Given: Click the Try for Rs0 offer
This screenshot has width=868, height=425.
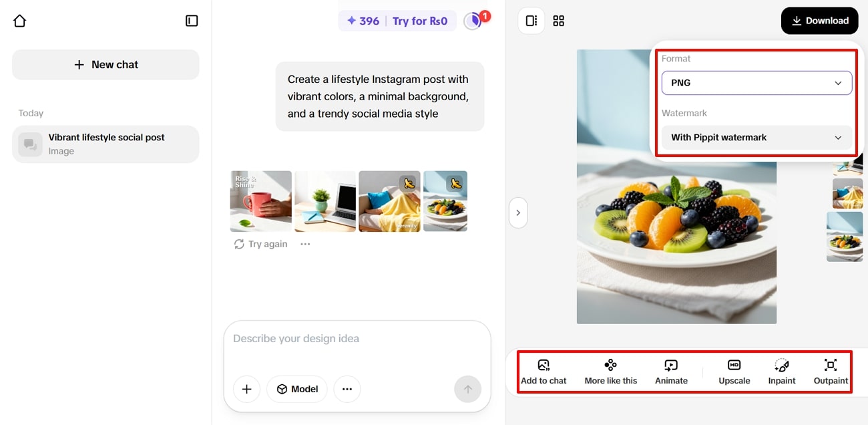Looking at the screenshot, I should click(x=419, y=21).
